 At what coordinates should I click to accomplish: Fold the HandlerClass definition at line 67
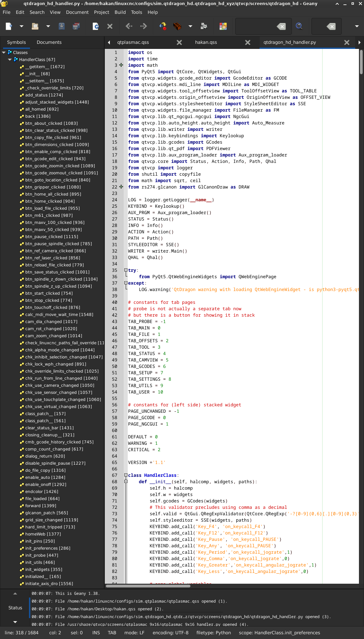pos(126,475)
